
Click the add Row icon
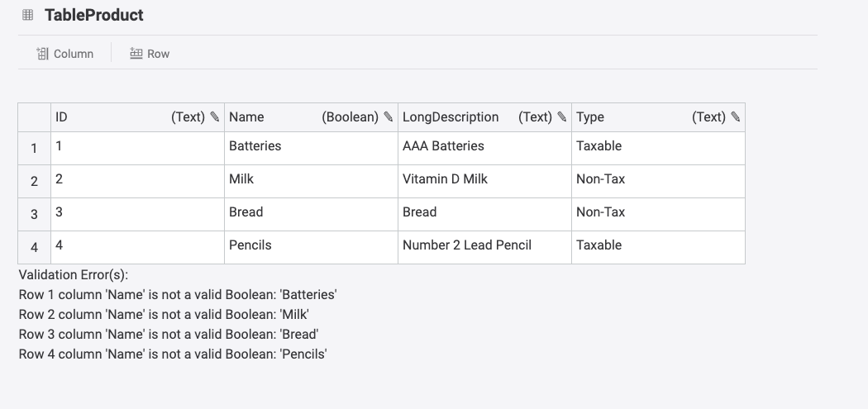[136, 54]
